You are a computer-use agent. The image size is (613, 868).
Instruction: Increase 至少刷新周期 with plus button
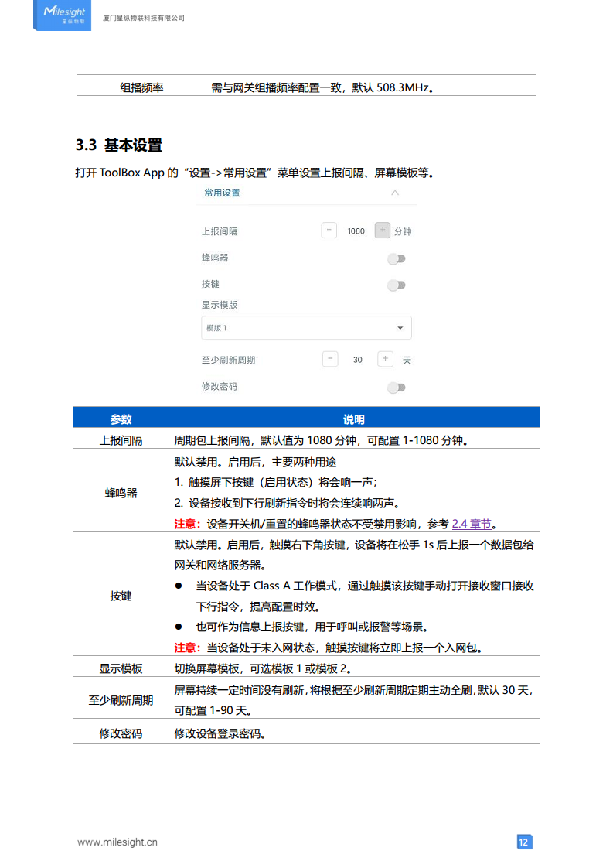385,359
